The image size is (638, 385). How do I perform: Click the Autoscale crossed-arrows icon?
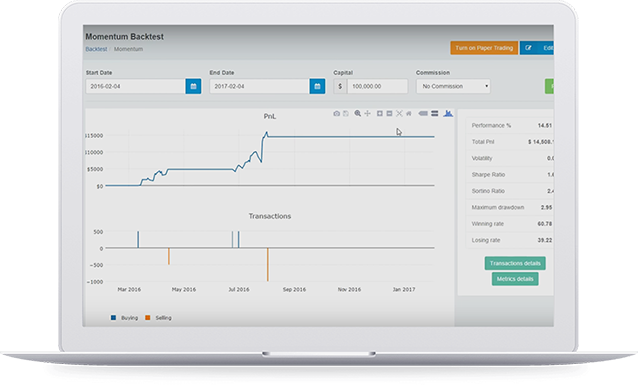[x=399, y=114]
